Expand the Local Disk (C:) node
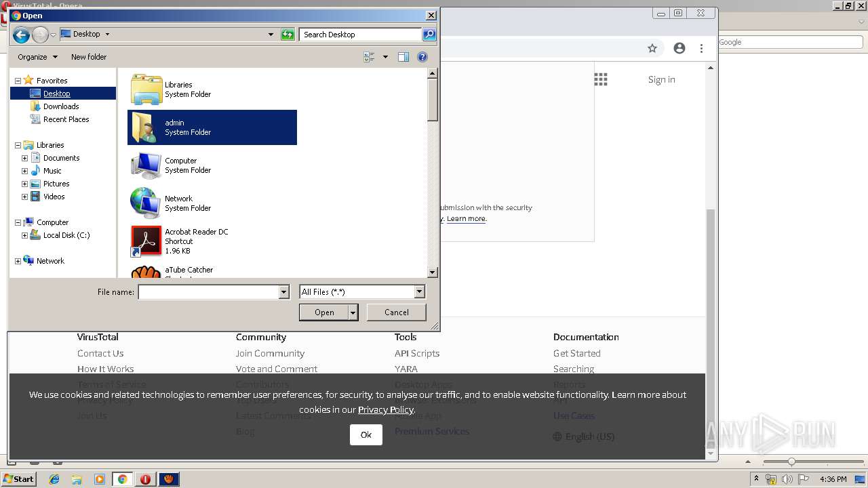Image resolution: width=868 pixels, height=488 pixels. click(24, 235)
